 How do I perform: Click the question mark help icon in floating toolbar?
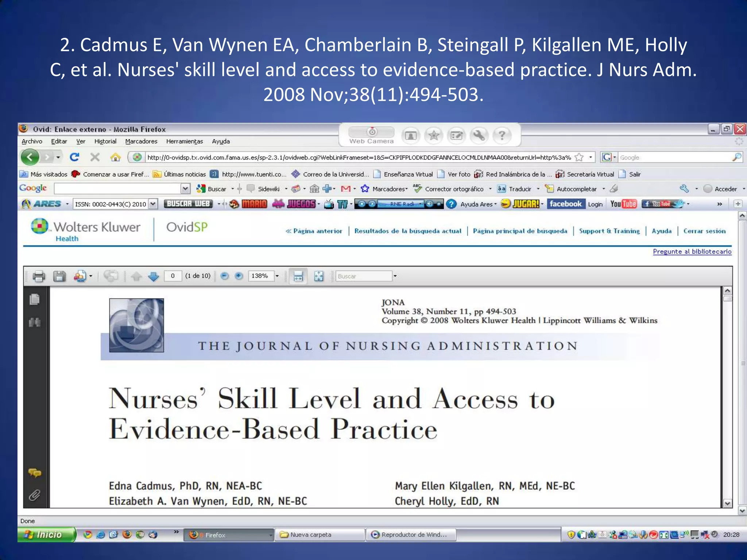tap(502, 136)
